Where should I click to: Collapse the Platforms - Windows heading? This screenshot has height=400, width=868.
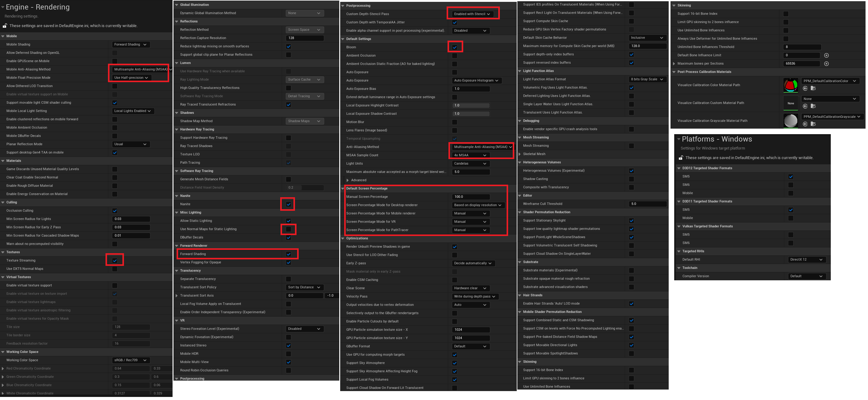click(x=679, y=139)
